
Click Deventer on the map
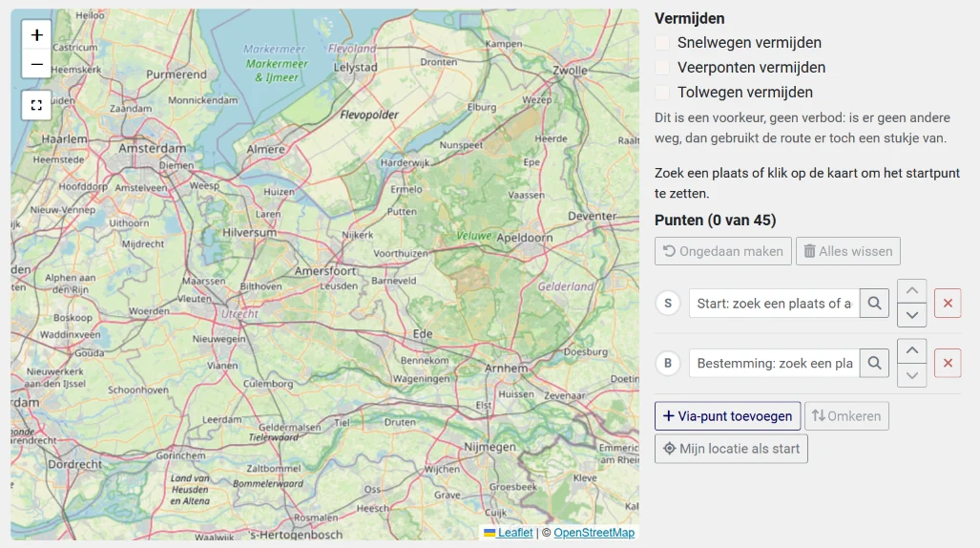[x=592, y=216]
